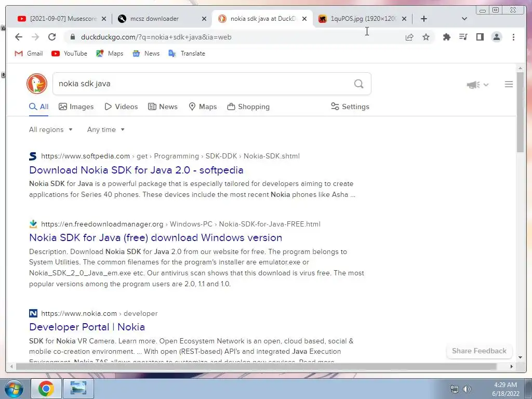Open Gmail bookmark

click(29, 54)
